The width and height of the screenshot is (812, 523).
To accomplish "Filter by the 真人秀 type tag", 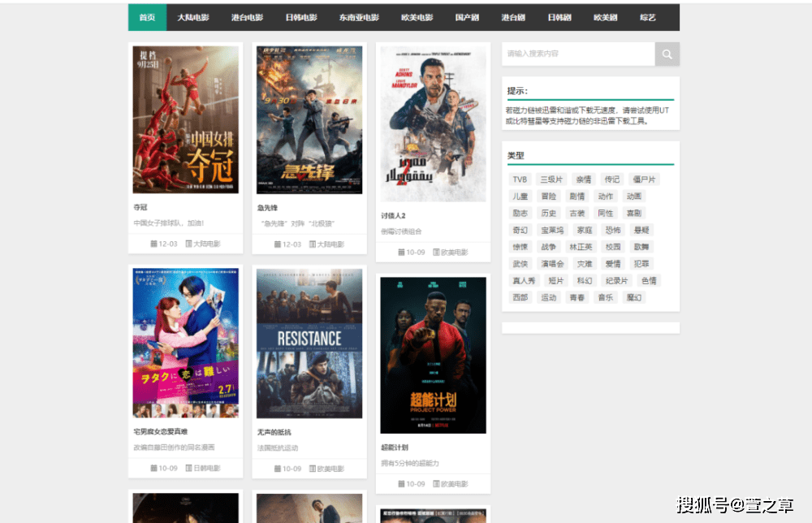I will (x=524, y=281).
